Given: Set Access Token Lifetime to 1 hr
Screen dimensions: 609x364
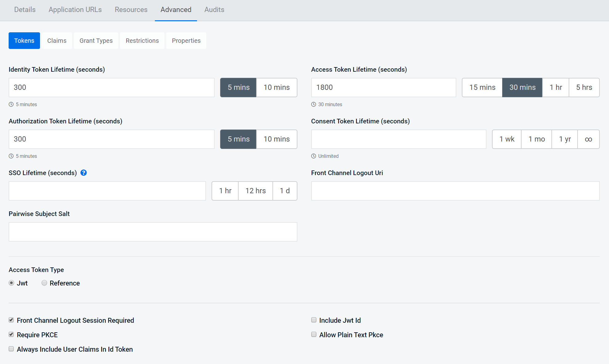Looking at the screenshot, I should click(x=556, y=87).
